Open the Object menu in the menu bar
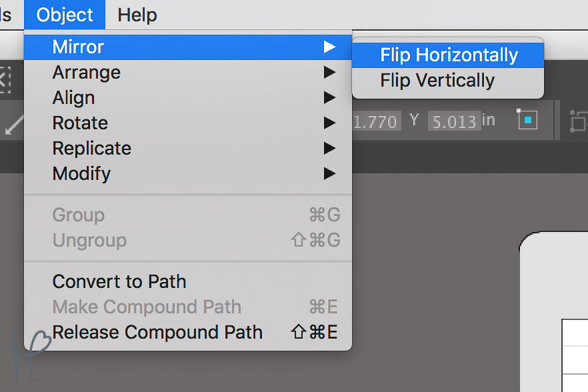 click(65, 15)
